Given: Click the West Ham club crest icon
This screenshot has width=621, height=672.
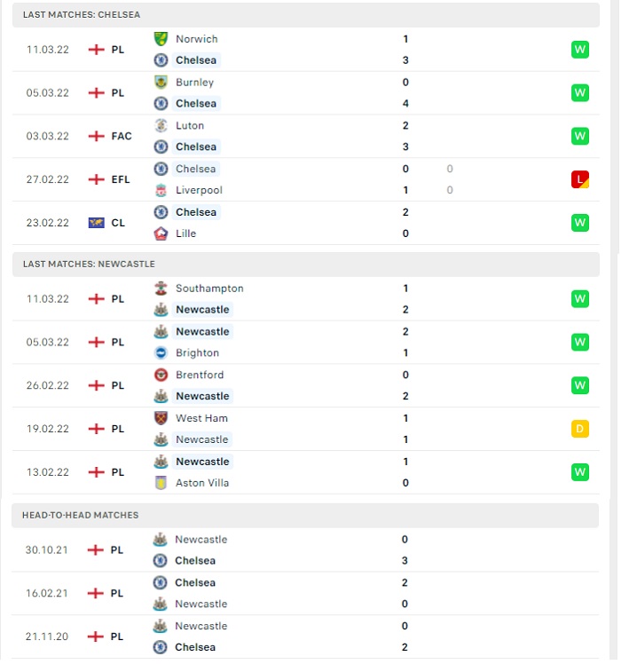Looking at the screenshot, I should coord(161,418).
